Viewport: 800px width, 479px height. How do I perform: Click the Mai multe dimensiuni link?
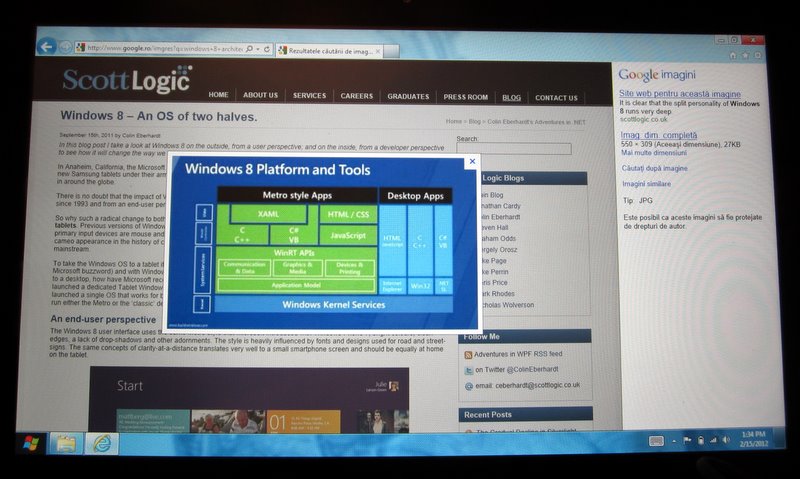pos(654,153)
